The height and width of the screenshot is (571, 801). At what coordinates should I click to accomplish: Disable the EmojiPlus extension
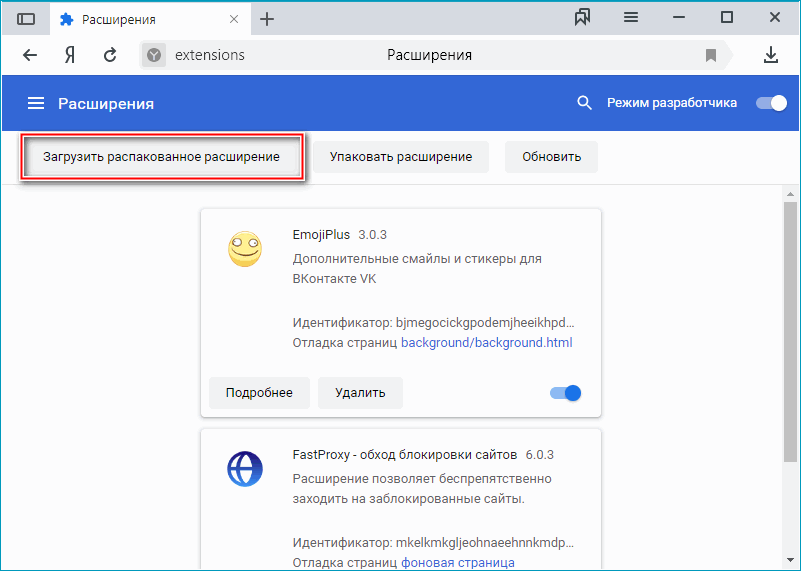click(566, 393)
